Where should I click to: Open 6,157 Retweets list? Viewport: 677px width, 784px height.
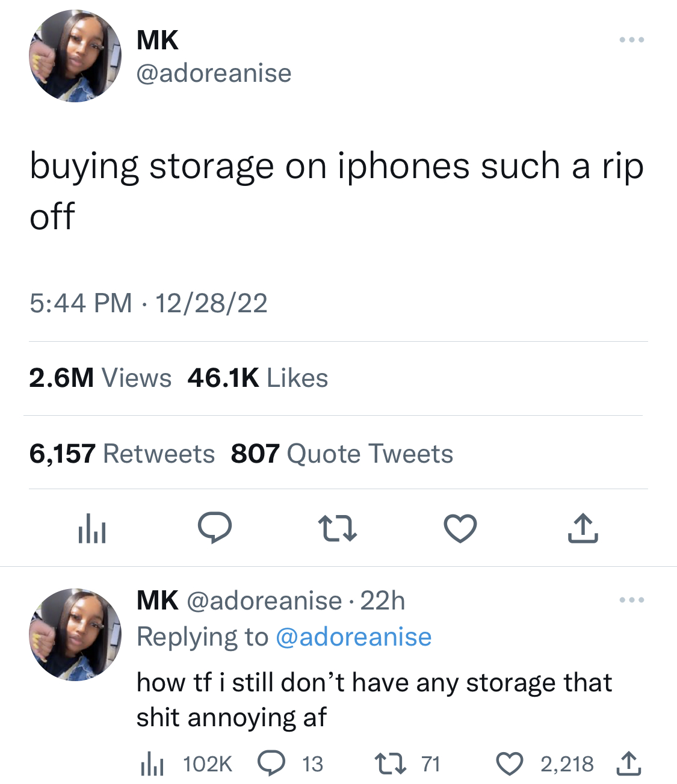coord(122,454)
